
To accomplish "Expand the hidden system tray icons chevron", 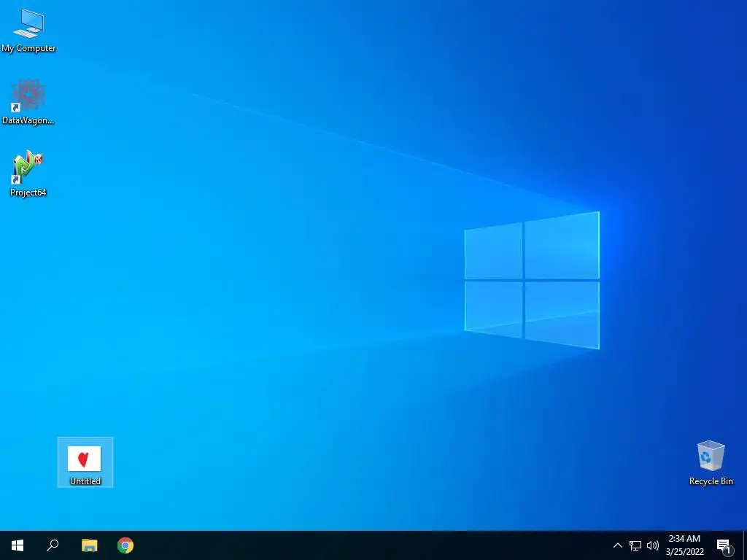I will coord(617,545).
